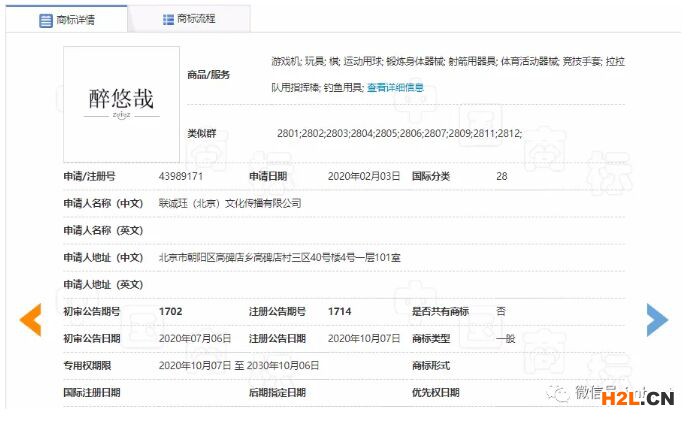Screen dimensions: 688x421
Task: Click the 醉悠哉 trademark image
Action: coord(121,104)
